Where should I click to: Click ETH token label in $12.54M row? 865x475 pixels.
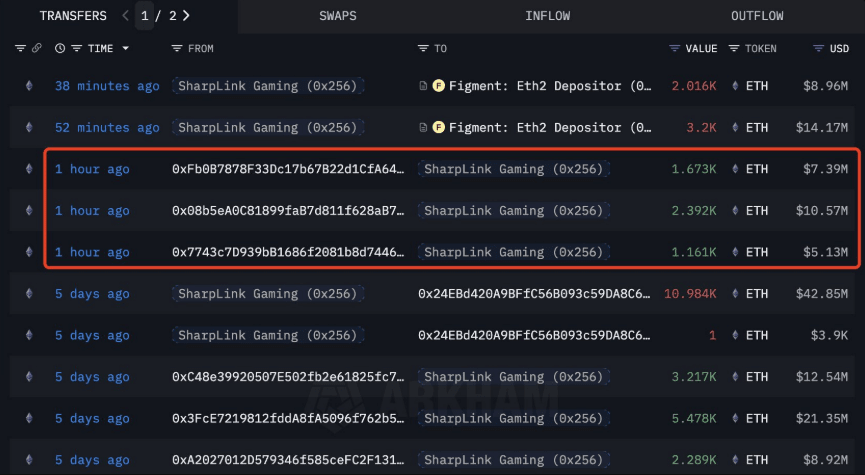tap(757, 377)
